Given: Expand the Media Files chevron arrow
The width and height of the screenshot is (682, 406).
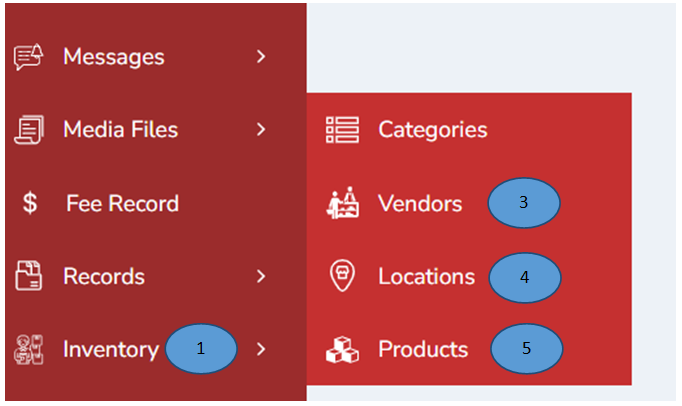Looking at the screenshot, I should point(261,130).
